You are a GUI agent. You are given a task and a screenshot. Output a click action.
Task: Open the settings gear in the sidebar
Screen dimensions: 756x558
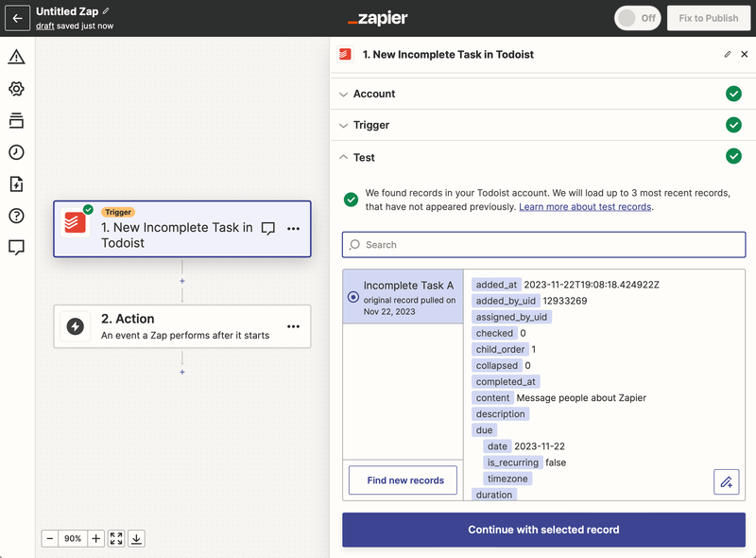15,87
